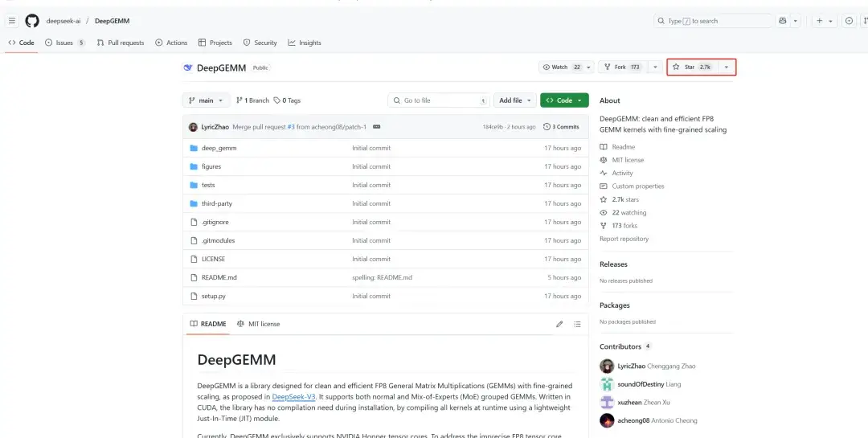
Task: Open the MIT license tab
Action: 258,324
